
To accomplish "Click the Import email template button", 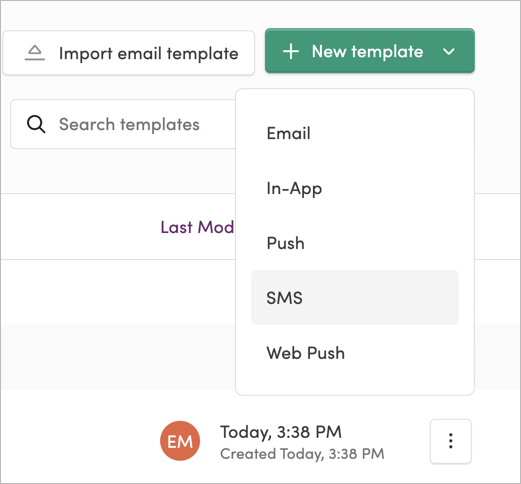I will point(129,53).
